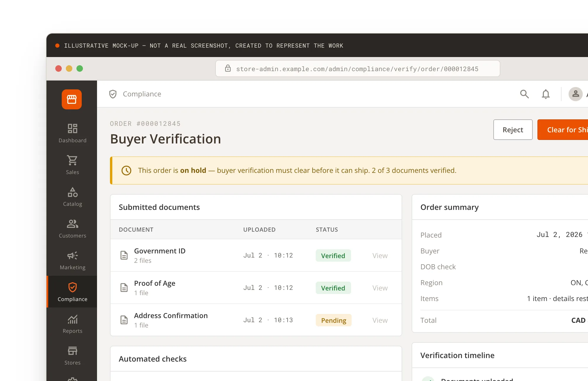Click the Proof of Age file icon
The image size is (588, 381).
(x=124, y=288)
